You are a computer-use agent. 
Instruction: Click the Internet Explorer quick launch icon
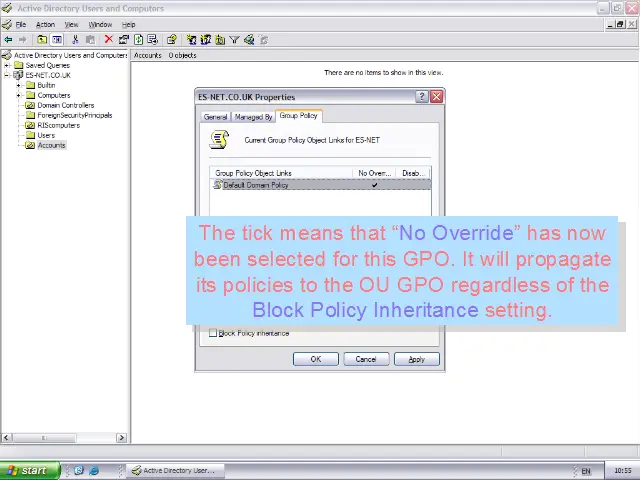point(94,471)
